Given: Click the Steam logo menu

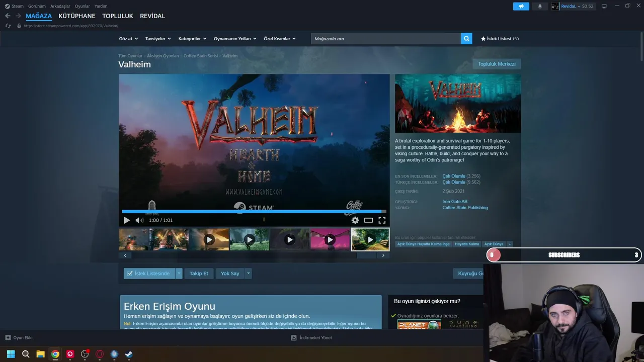Looking at the screenshot, I should coord(14,6).
